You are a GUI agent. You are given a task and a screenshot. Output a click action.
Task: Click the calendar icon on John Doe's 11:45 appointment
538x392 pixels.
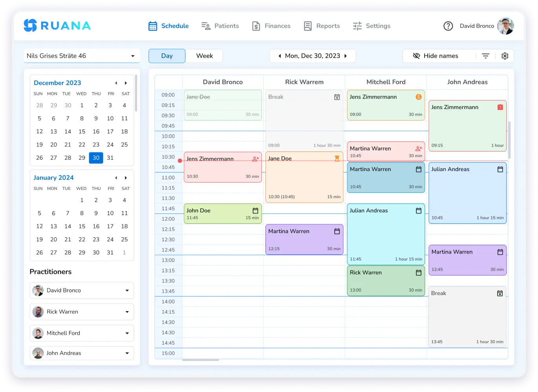255,210
